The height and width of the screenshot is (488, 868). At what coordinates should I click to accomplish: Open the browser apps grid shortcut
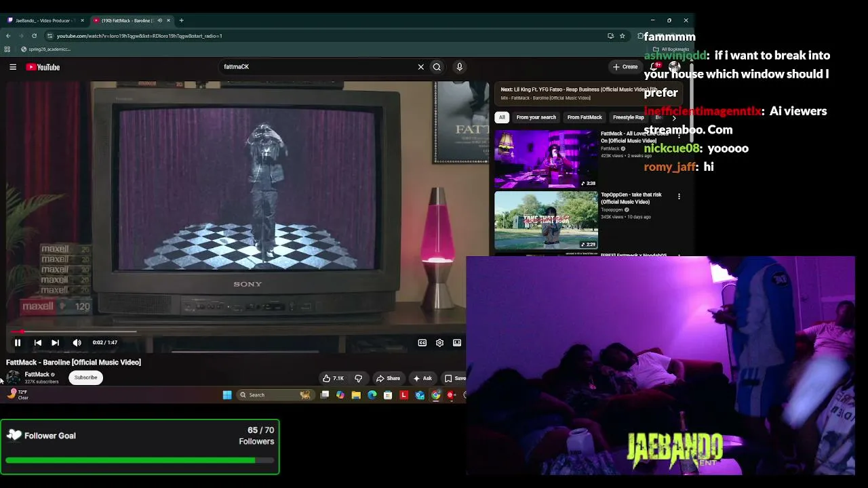7,49
